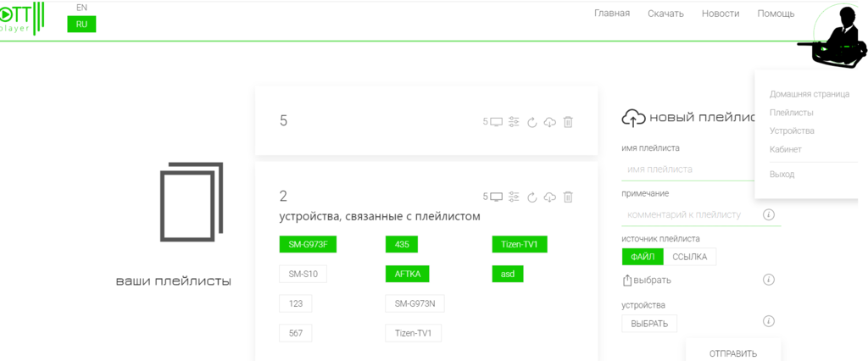The width and height of the screenshot is (868, 361).
Task: Open settings sliders for playlist 5
Action: point(515,122)
